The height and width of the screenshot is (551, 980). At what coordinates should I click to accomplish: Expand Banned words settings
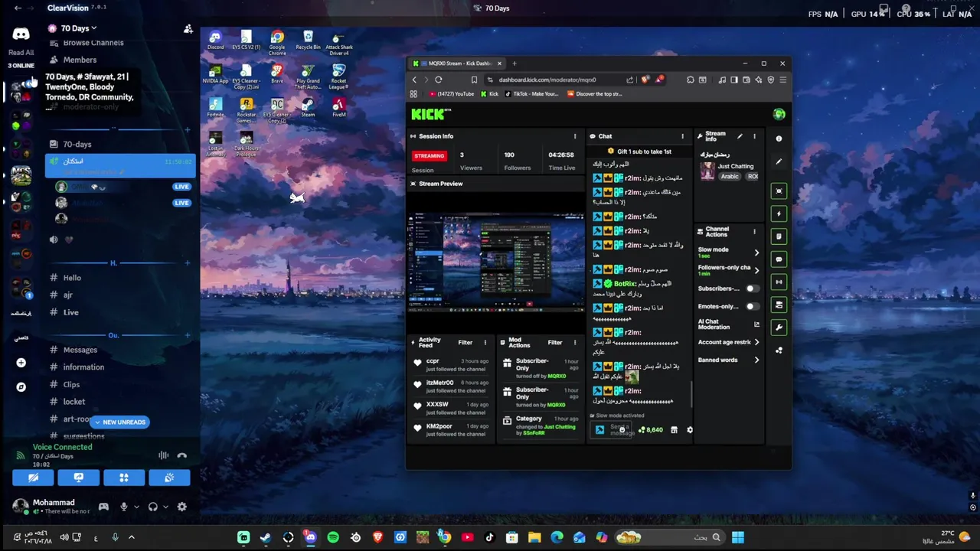(756, 360)
